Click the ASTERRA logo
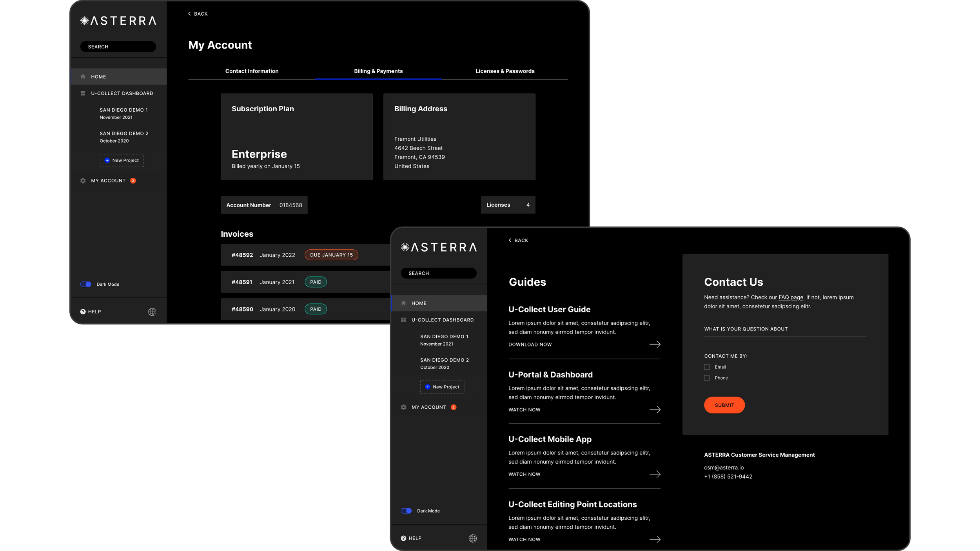980x551 pixels. coord(118,21)
